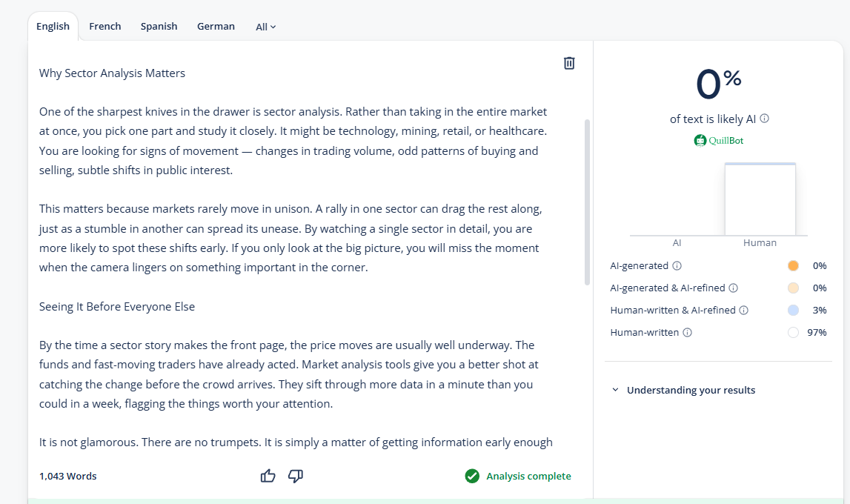Click the text editor scrollbar thumb
850x504 pixels.
point(587,202)
